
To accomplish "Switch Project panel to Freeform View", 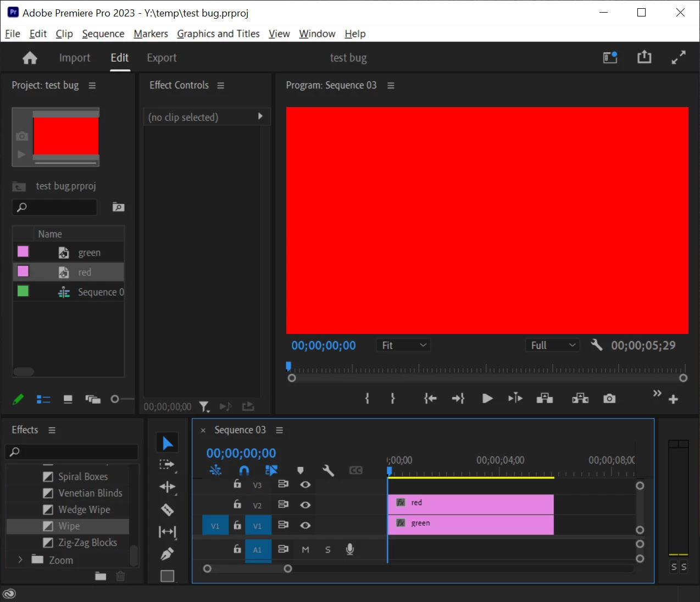I will (93, 399).
